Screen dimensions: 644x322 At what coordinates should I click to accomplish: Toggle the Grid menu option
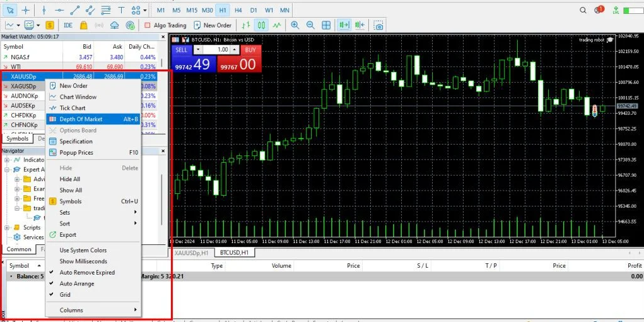[65, 295]
